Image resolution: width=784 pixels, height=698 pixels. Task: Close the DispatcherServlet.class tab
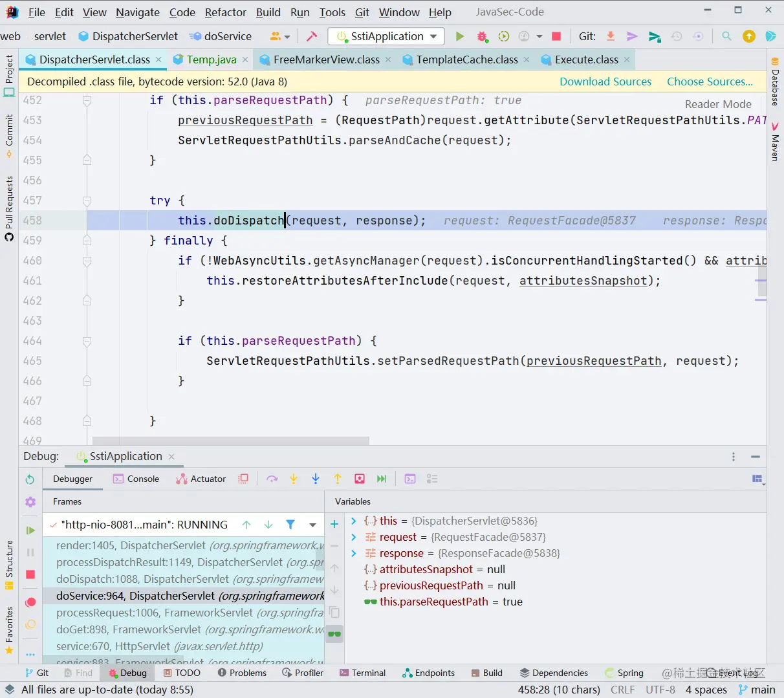[158, 60]
